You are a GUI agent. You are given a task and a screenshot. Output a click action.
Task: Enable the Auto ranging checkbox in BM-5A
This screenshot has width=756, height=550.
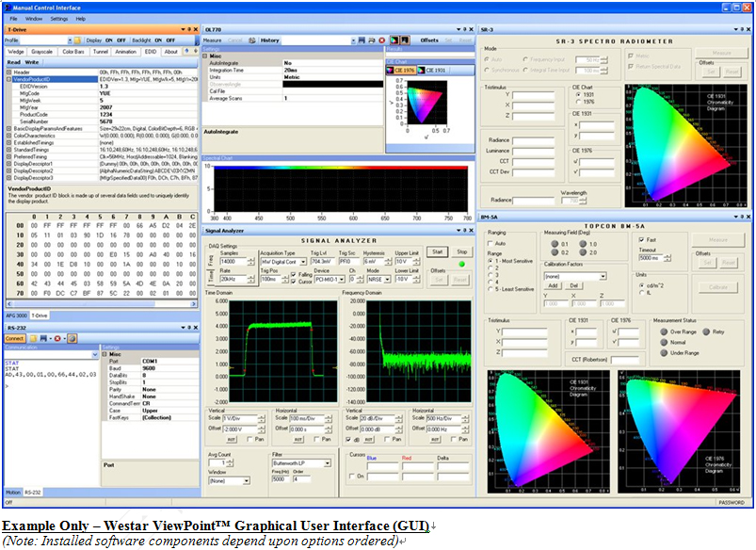(x=491, y=244)
